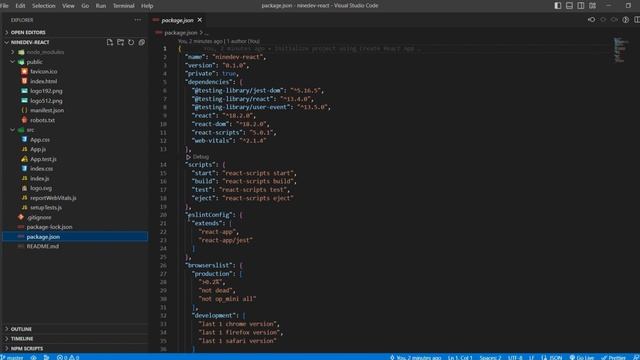Open App.js file
Screen dimensions: 640x360
point(38,149)
